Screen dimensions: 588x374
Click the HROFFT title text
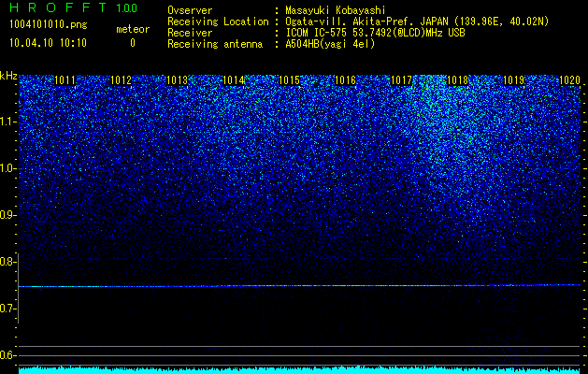point(58,7)
